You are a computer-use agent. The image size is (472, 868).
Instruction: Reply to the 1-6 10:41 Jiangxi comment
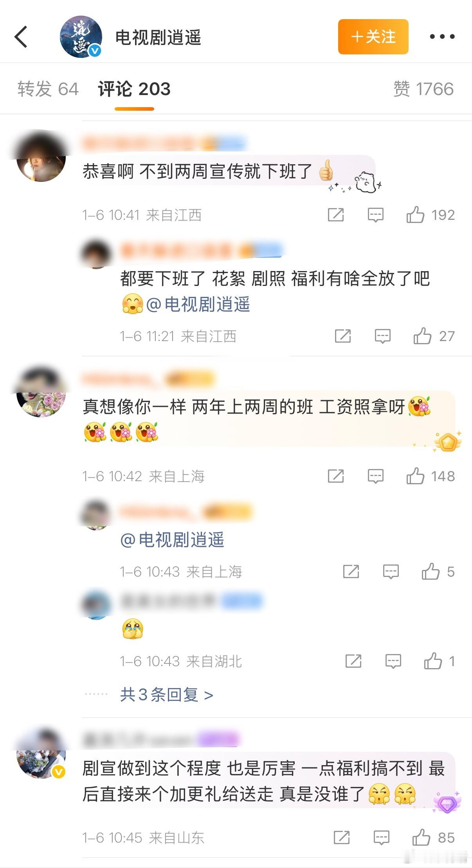coord(376,215)
